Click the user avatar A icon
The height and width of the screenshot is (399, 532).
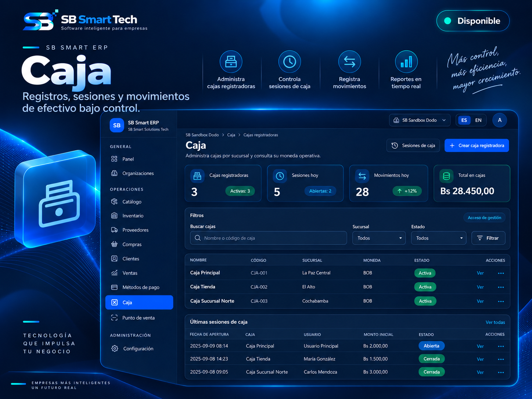(500, 120)
